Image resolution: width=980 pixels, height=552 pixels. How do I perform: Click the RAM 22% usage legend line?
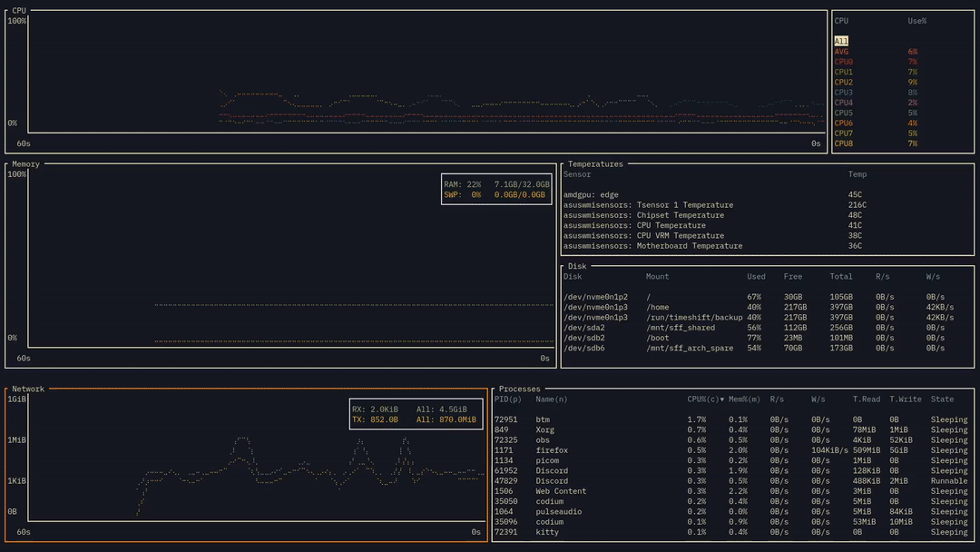pyautogui.click(x=497, y=184)
